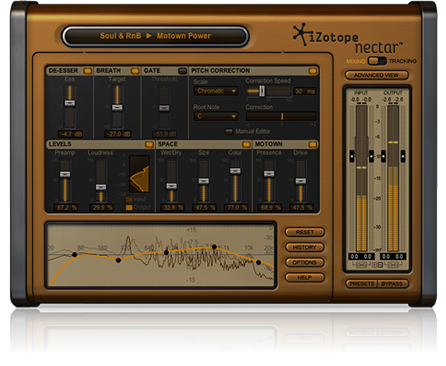Click the Help button
Screen dimensions: 446x366
pyautogui.click(x=305, y=277)
